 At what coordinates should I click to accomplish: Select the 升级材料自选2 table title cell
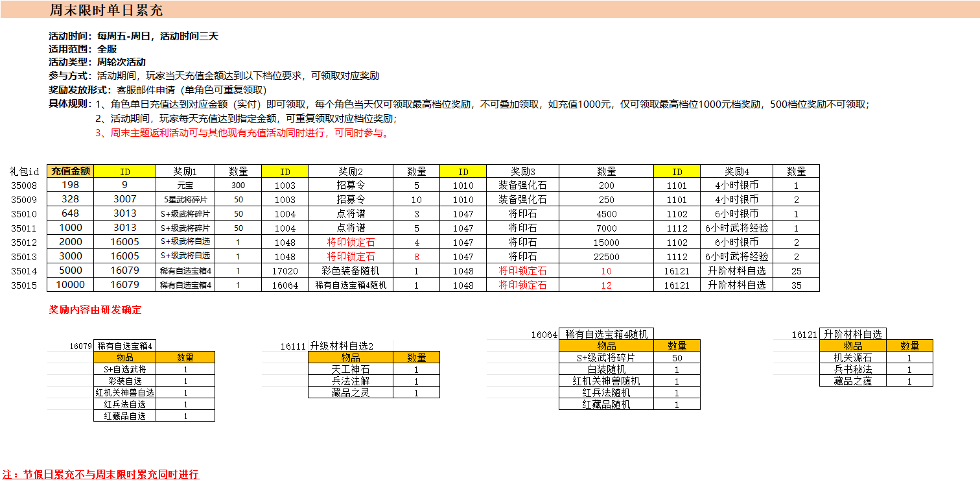pos(342,346)
